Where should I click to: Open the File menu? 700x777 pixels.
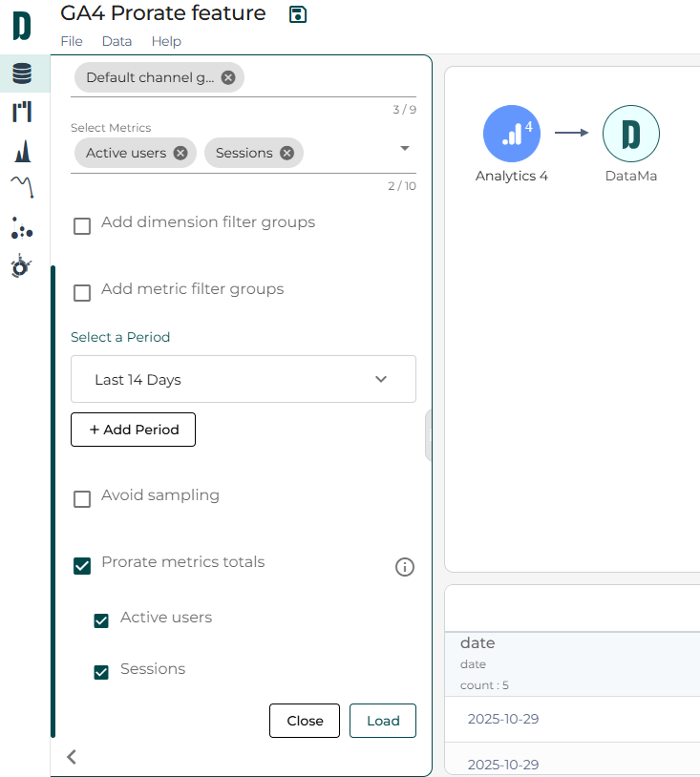[x=72, y=41]
